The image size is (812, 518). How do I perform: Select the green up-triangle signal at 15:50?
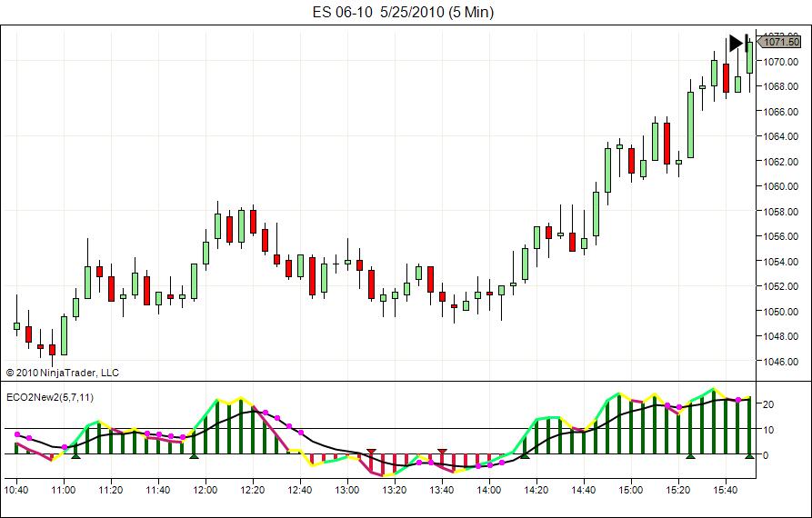pos(749,456)
